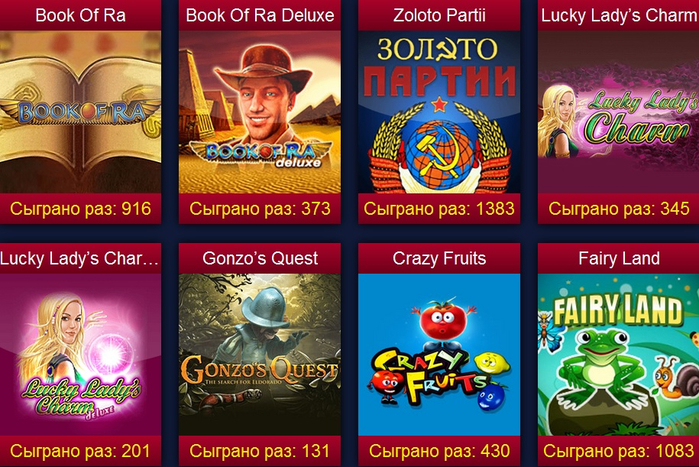Select the Fairy Land frog game image
The height and width of the screenshot is (467, 699).
(x=618, y=355)
